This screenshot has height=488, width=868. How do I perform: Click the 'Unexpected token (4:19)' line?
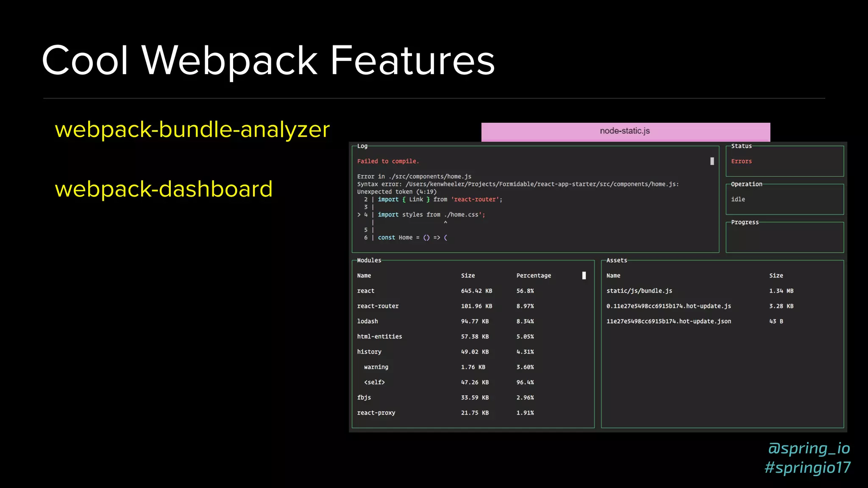click(397, 192)
